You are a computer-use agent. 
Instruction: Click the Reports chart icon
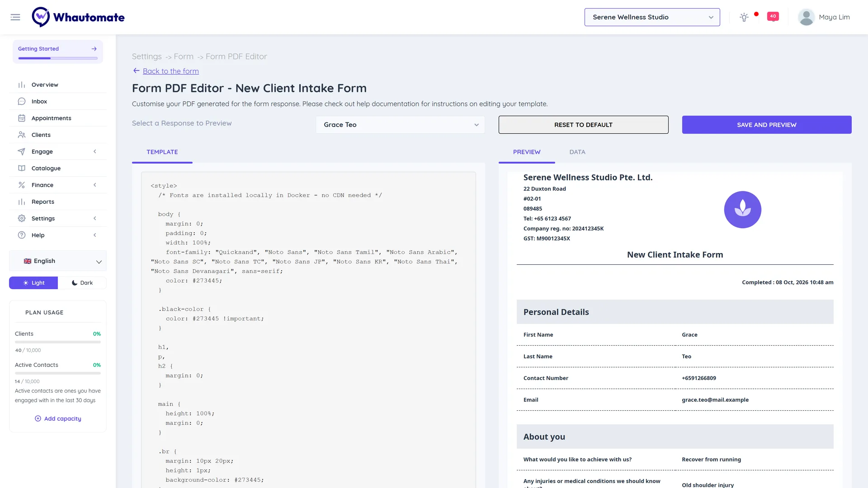(x=22, y=202)
